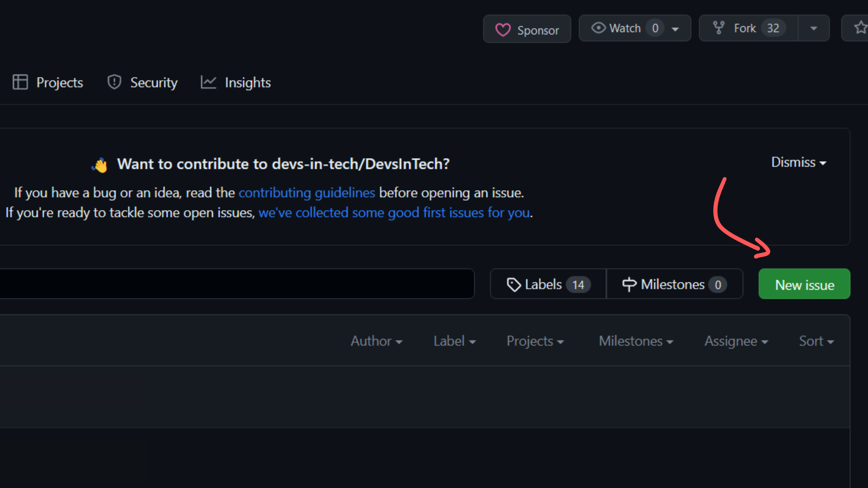Switch to the Security tab
This screenshot has width=868, height=488.
point(154,83)
